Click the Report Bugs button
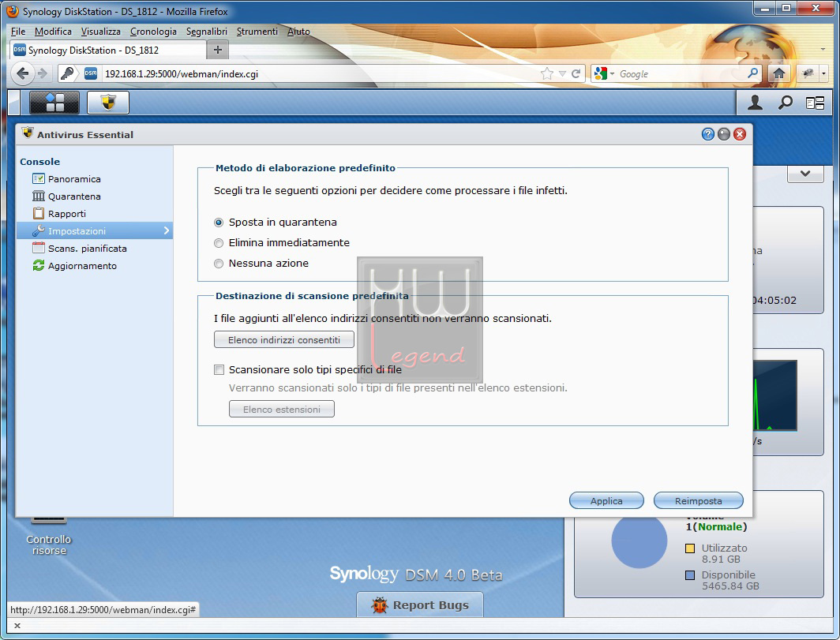The image size is (840, 640). 420,604
